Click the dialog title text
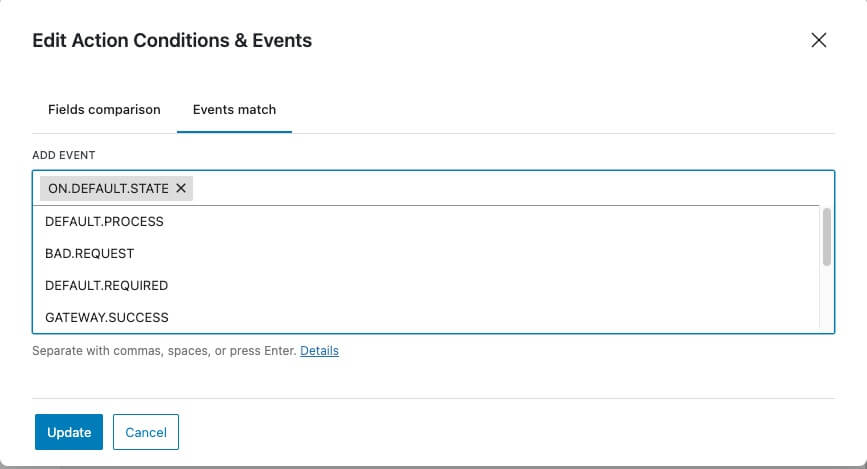867x469 pixels. click(x=172, y=41)
